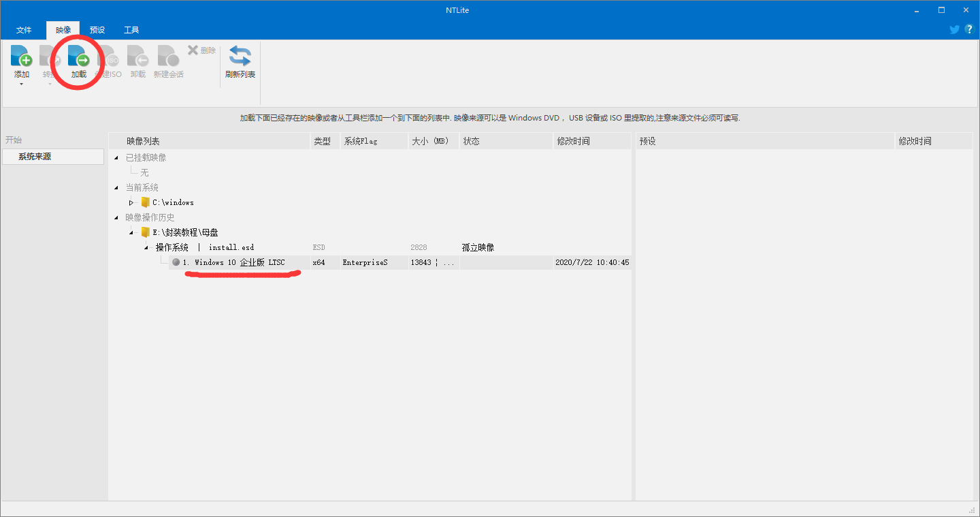
Task: Click the 删除 (Delete) X icon
Action: coord(193,50)
